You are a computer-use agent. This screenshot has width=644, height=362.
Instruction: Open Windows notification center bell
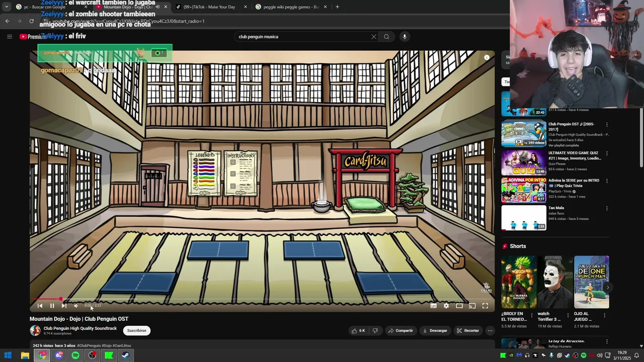(636, 355)
